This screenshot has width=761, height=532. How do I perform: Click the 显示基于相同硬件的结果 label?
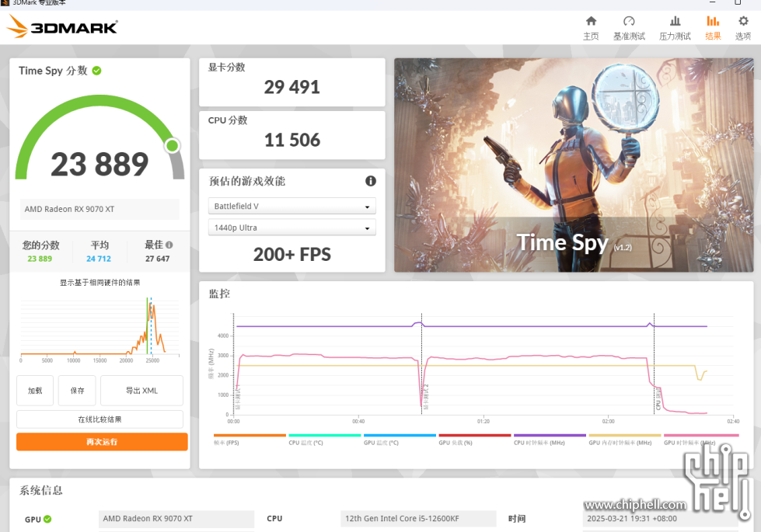pos(100,283)
